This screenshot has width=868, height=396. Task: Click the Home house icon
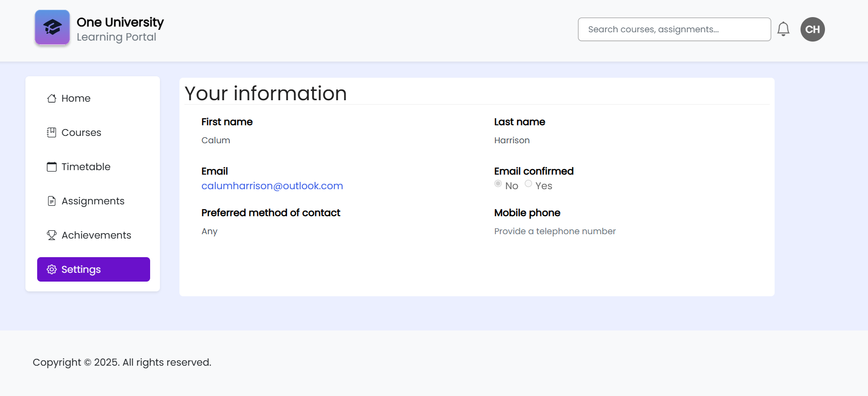51,98
